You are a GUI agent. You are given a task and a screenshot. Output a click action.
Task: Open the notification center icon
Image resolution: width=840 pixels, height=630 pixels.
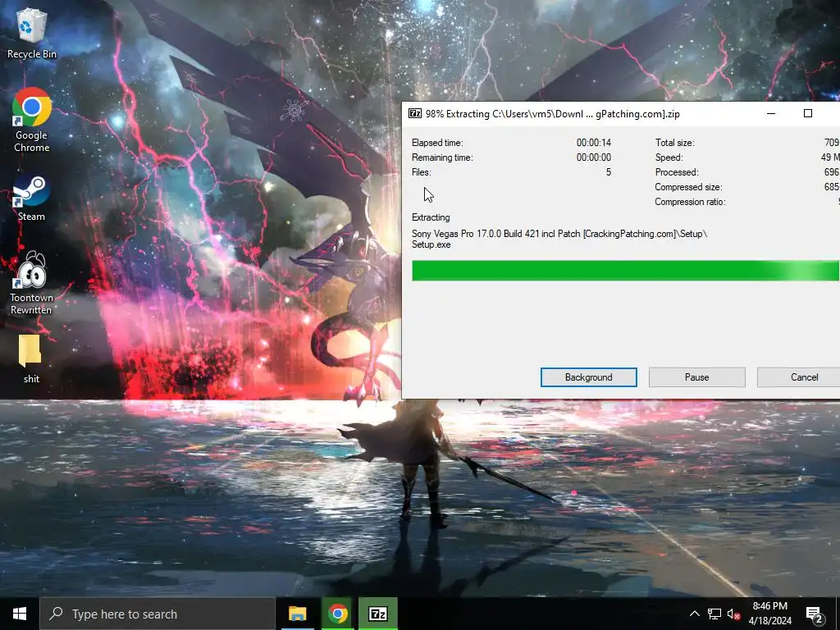tap(815, 615)
